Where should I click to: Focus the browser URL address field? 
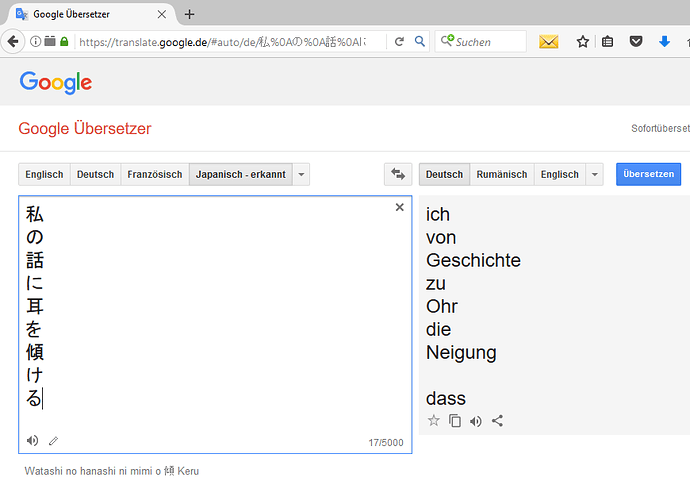click(222, 42)
